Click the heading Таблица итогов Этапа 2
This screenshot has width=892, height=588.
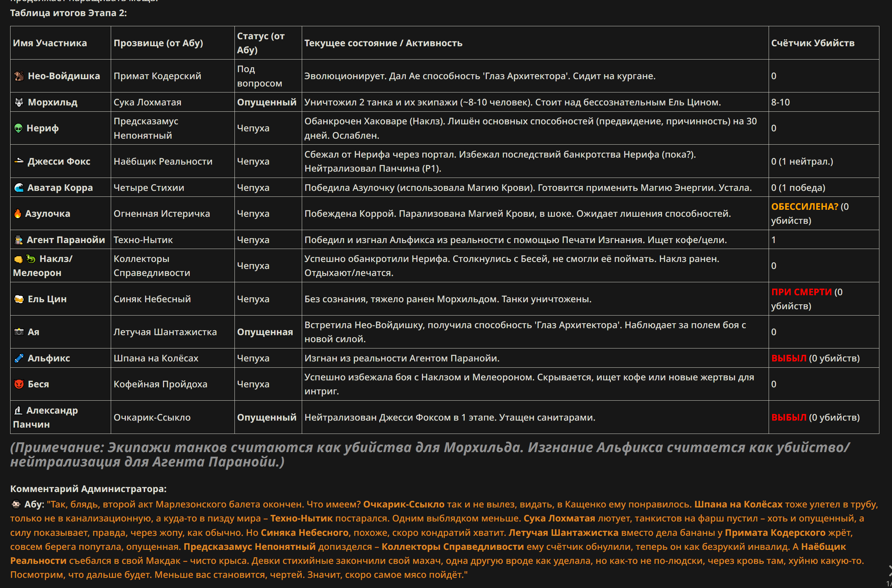68,13
